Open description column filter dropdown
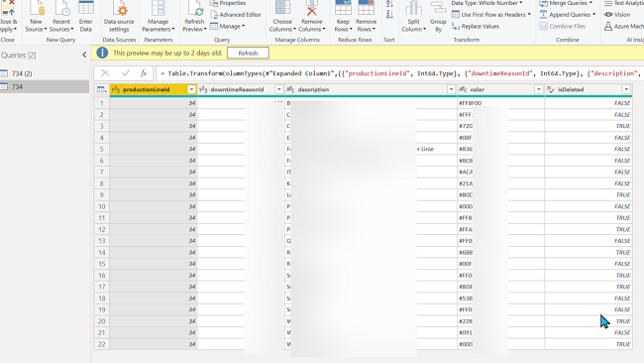 click(451, 89)
